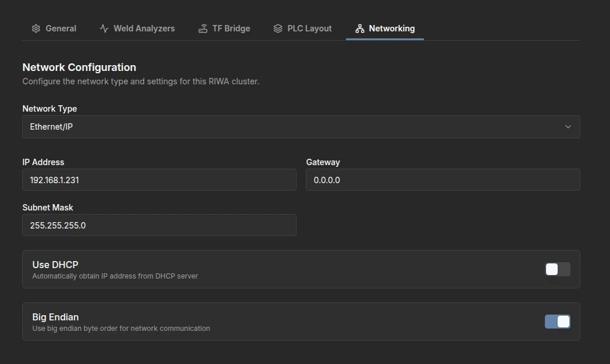
Task: Click the Network Configuration heading
Action: tap(79, 67)
